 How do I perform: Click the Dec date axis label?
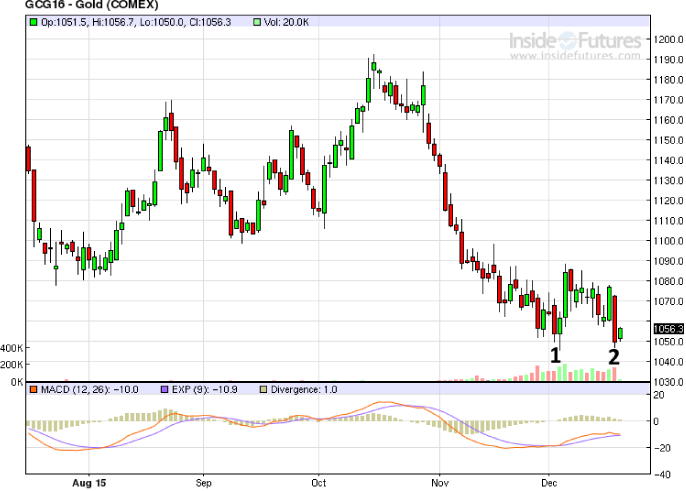coord(549,480)
